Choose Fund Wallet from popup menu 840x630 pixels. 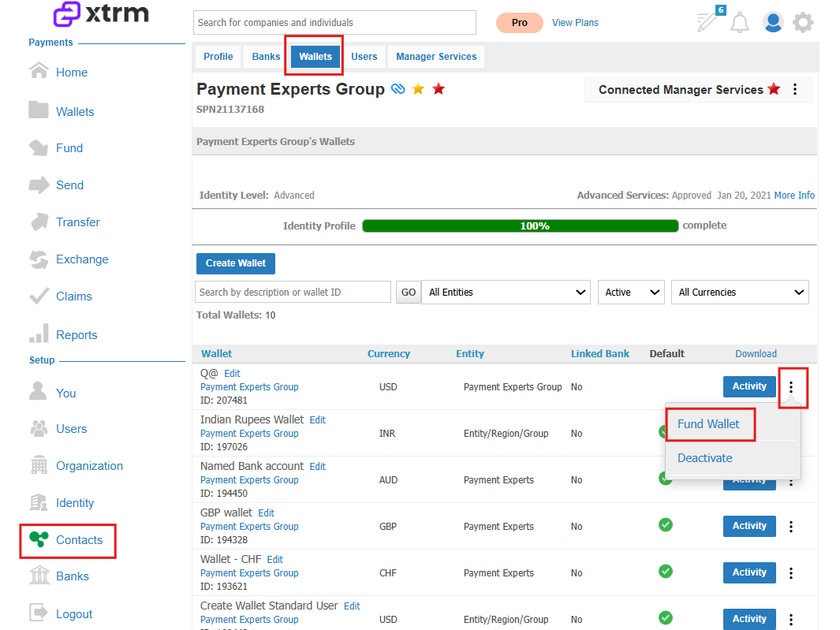708,424
